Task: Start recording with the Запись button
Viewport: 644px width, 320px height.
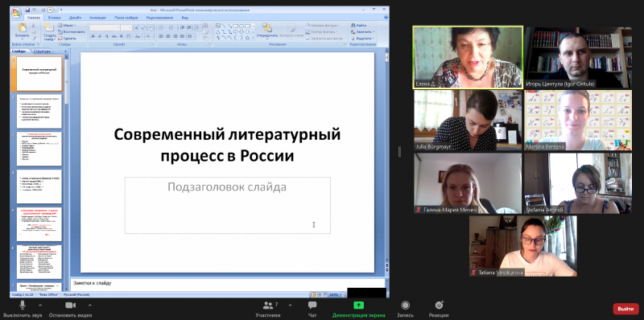Action: tap(406, 309)
